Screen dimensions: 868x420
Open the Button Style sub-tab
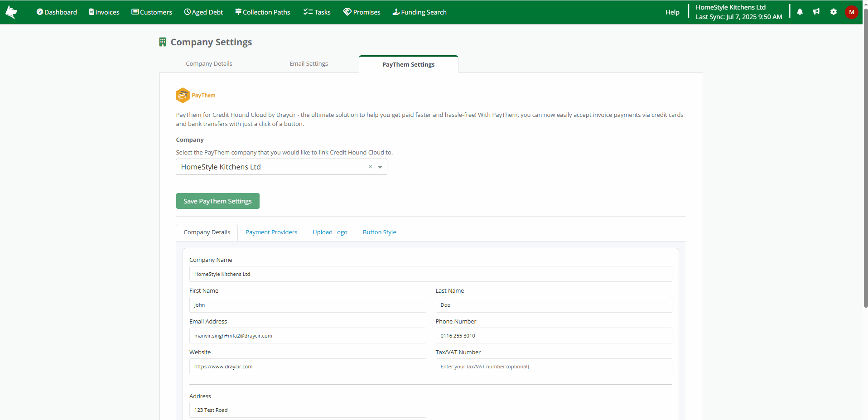click(x=379, y=232)
